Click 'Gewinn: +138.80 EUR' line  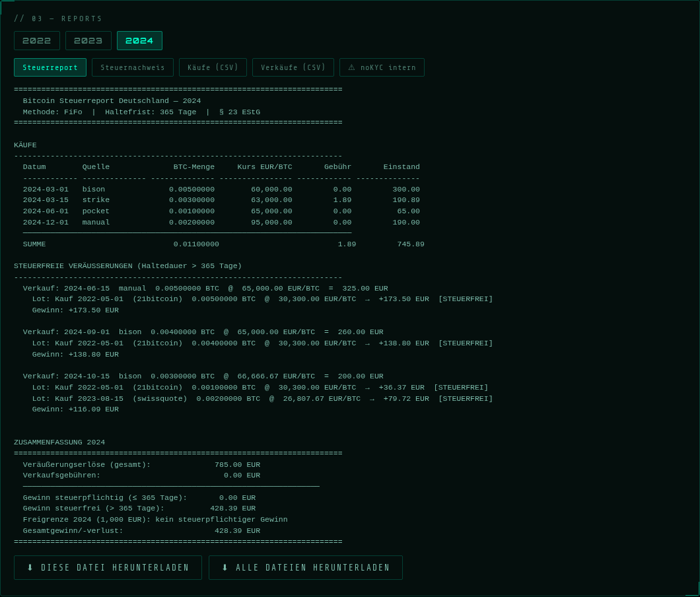[x=75, y=355]
